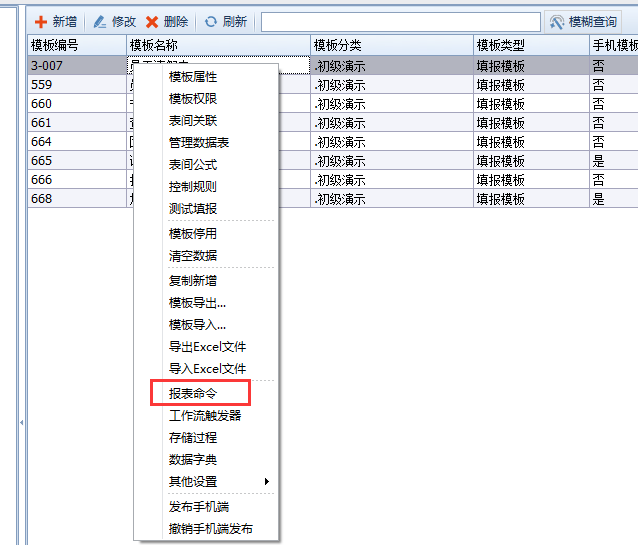This screenshot has height=545, width=638.
Task: Expand the 其他设置 submenu arrow
Action: (266, 482)
